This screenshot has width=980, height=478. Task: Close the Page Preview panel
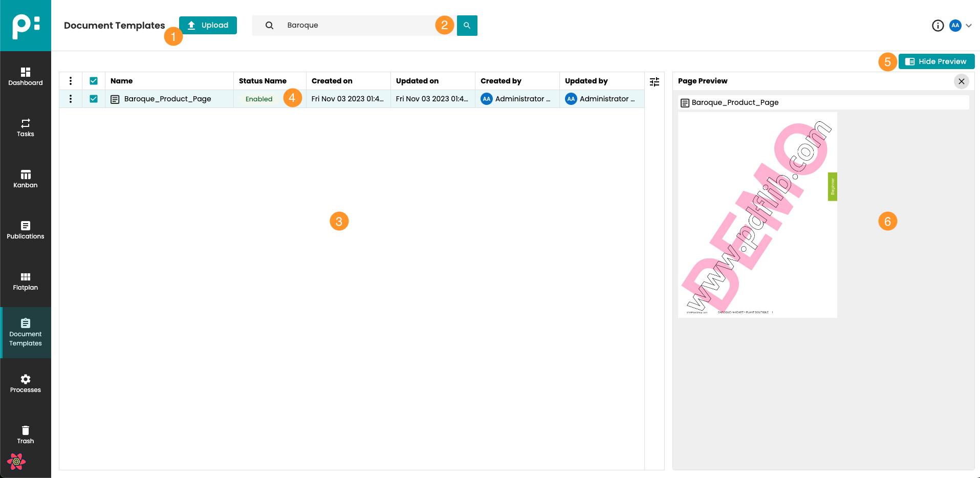(x=961, y=81)
